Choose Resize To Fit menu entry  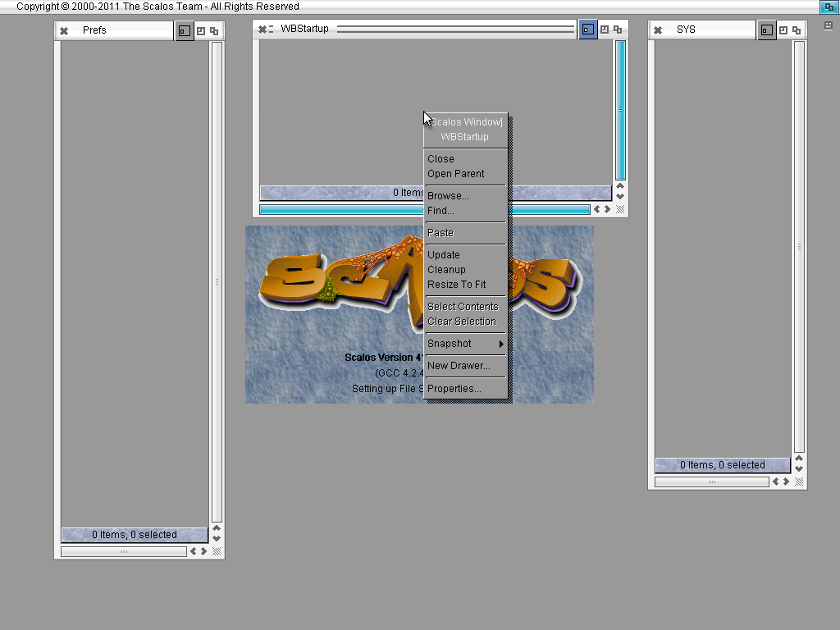[x=456, y=285]
